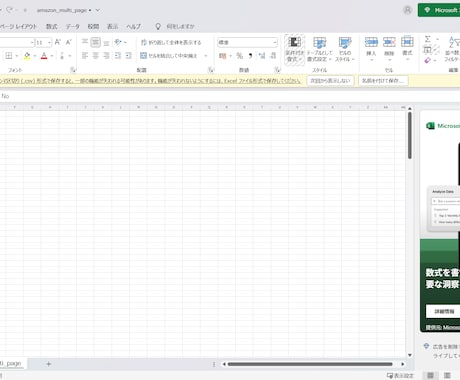460x380 pixels.
Task: Toggle middle vertical alignment
Action: tap(96, 42)
